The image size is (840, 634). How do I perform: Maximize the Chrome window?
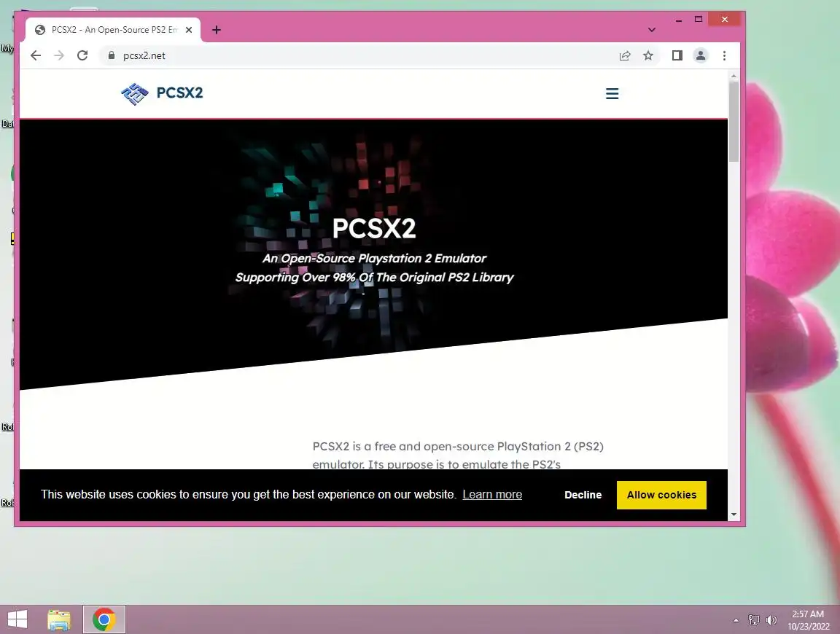[698, 19]
